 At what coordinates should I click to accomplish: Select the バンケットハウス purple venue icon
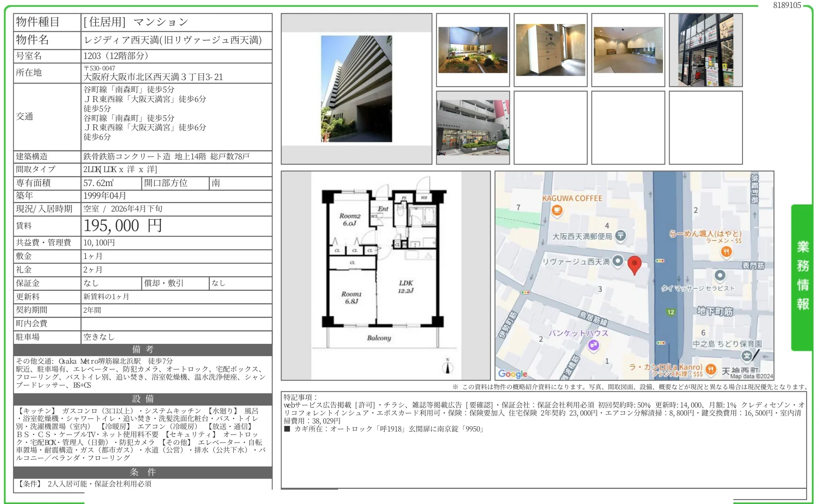594,345
